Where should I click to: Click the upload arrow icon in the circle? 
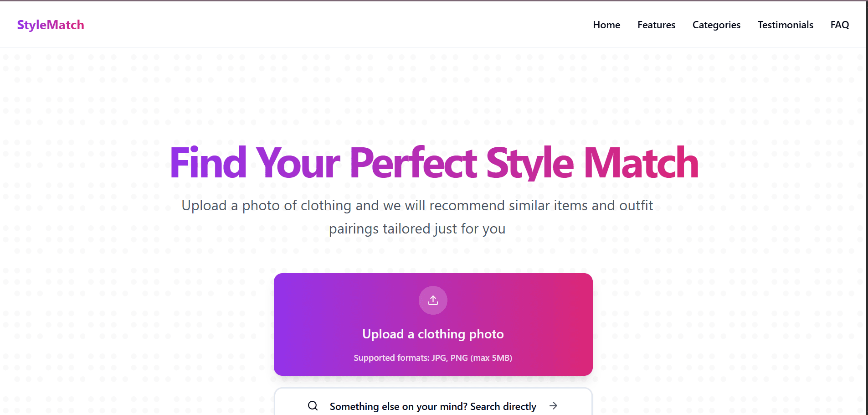(433, 300)
